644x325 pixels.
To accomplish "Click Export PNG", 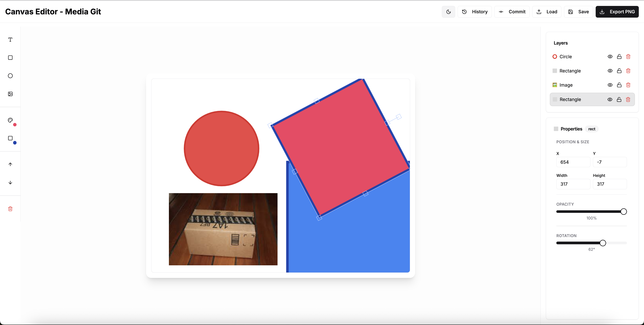I will (617, 12).
